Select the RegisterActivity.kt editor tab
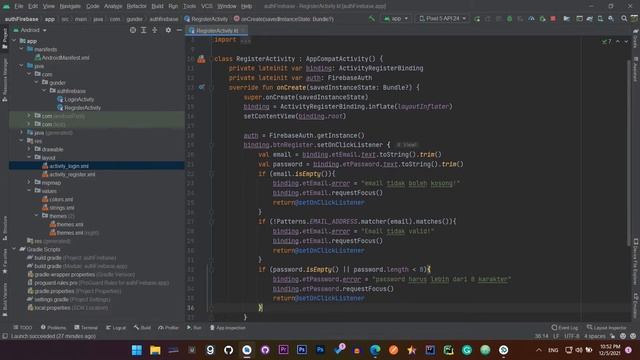Screen dimensions: 640x360 point(217,31)
